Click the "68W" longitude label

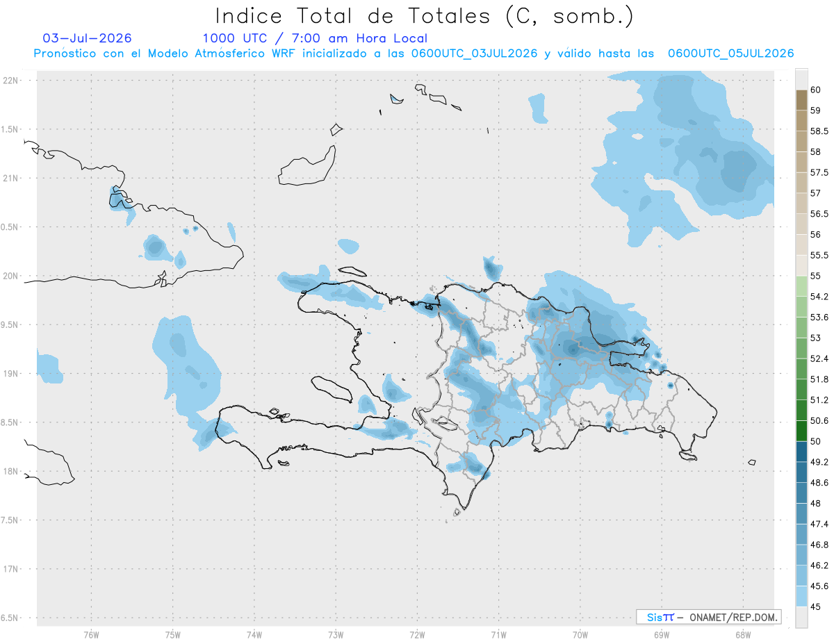tap(742, 634)
